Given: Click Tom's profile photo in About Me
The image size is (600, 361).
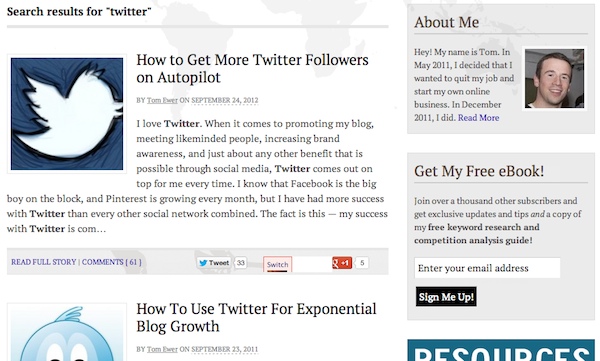Looking at the screenshot, I should (x=554, y=78).
